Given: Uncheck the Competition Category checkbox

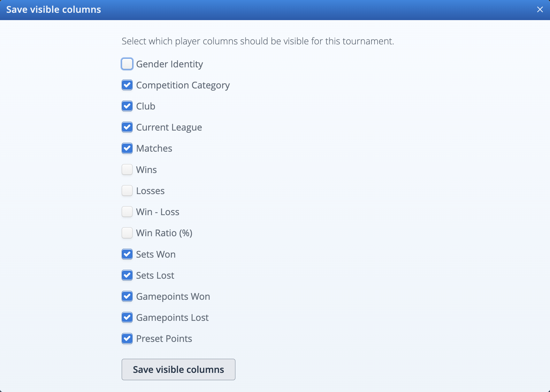Looking at the screenshot, I should (x=127, y=85).
